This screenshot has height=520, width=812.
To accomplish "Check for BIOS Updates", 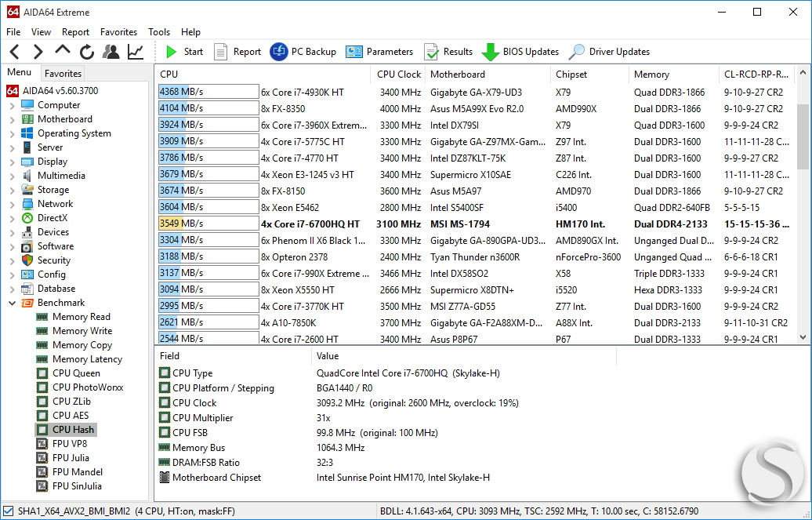I will (x=520, y=52).
